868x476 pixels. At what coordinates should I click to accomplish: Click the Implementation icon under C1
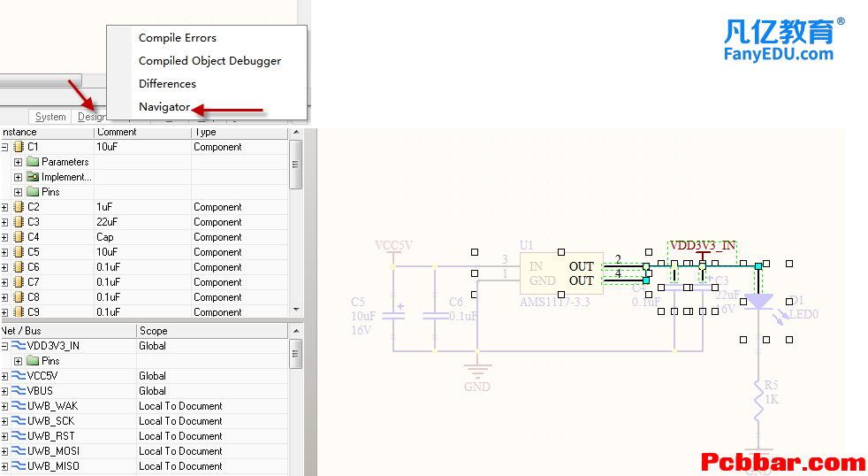[33, 177]
